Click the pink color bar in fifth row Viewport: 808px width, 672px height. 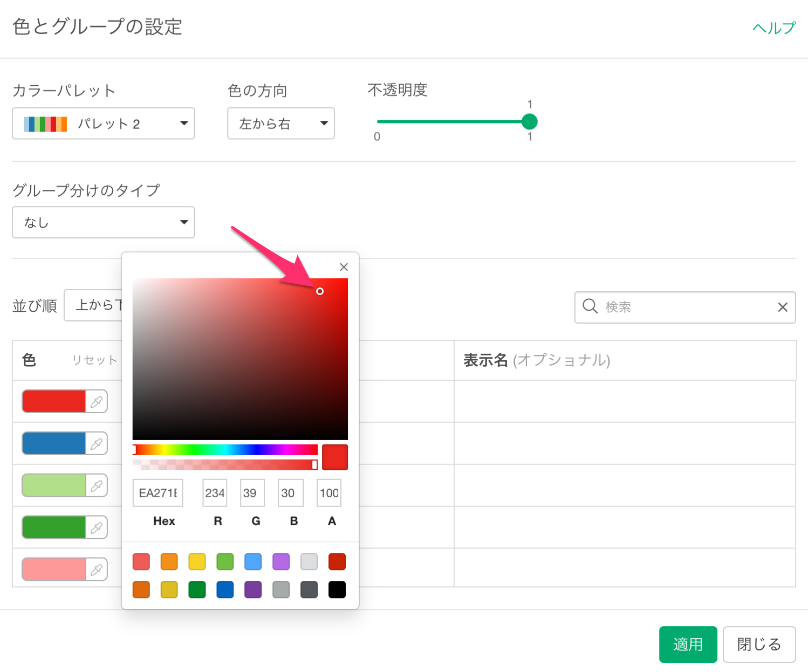click(54, 570)
